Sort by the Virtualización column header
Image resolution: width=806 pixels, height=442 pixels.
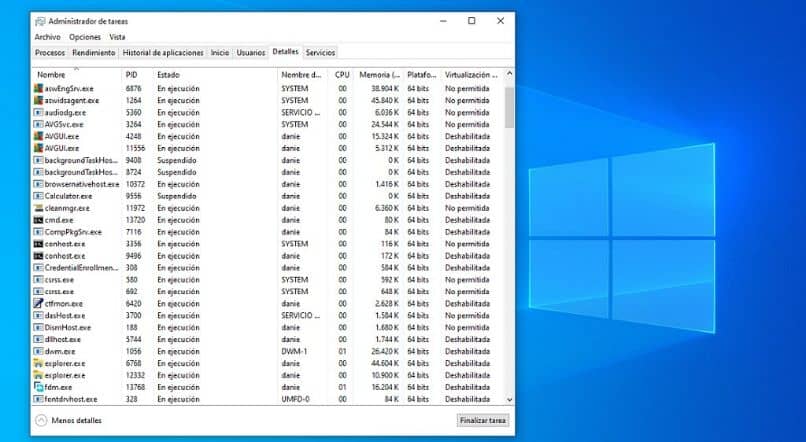click(471, 75)
